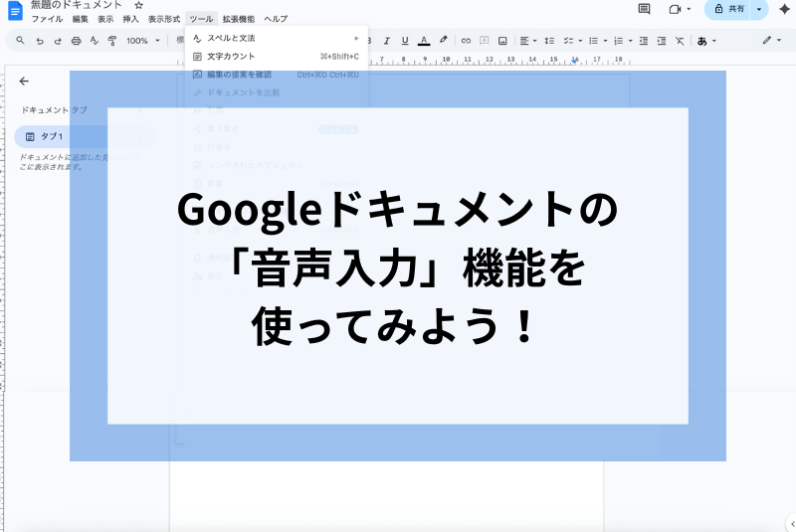Add a comment with the toolbar icon

pos(485,41)
